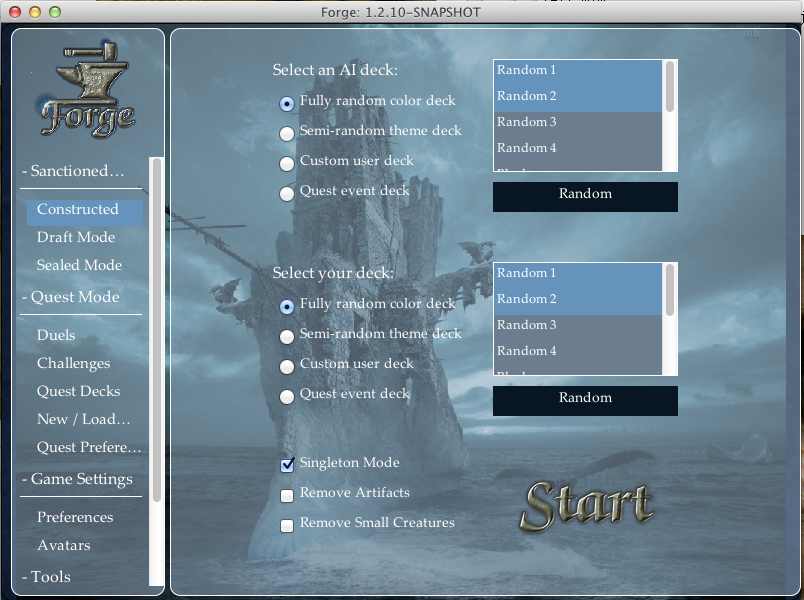This screenshot has width=804, height=600.
Task: Enable Remove Artifacts checkbox
Action: point(287,494)
